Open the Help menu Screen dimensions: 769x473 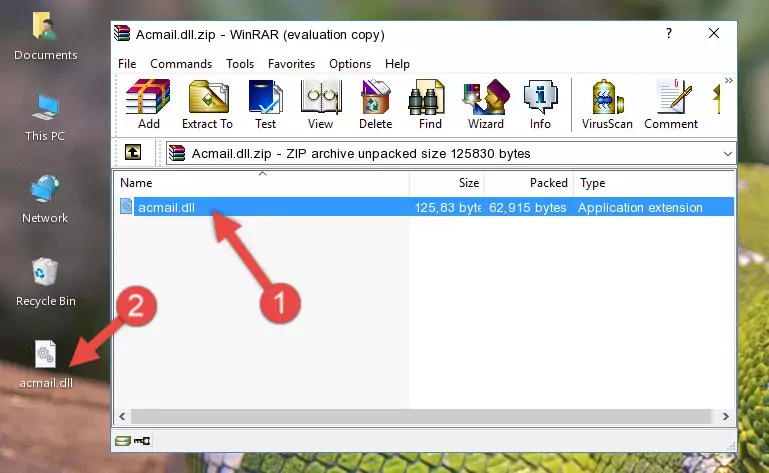[397, 64]
